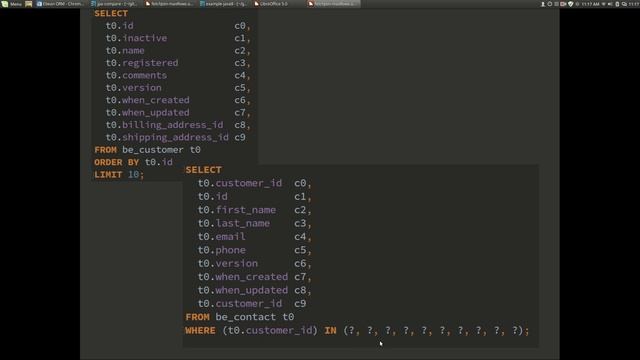This screenshot has width=640, height=360.
Task: Switch to the Ebean ORM Chrome window
Action: coord(60,4)
